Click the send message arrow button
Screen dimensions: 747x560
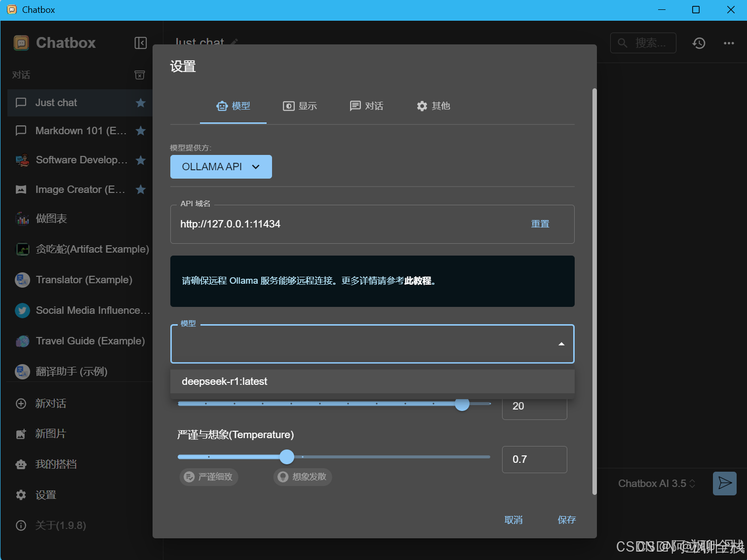725,484
